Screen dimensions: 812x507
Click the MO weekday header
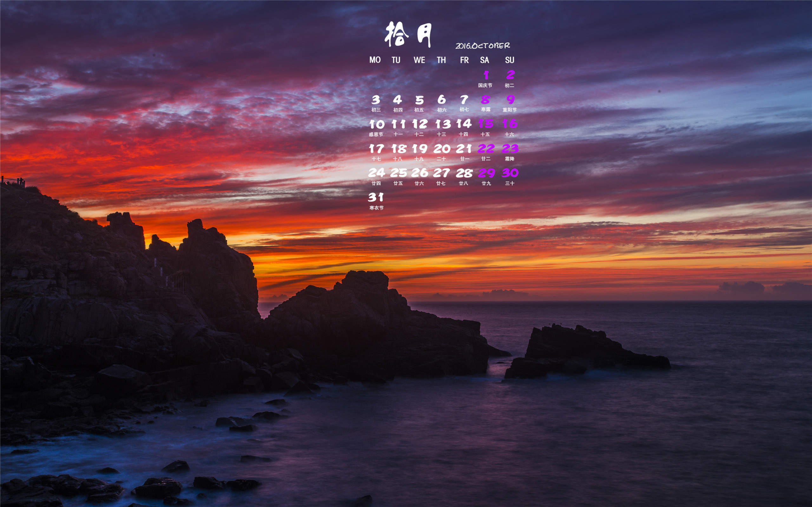tap(375, 60)
